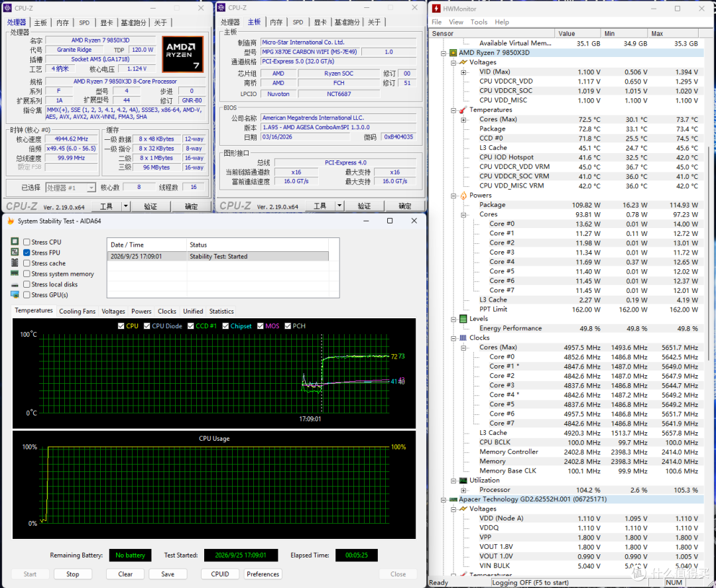Uncheck the Stress FPU checkbox
The image size is (716, 588).
27,253
